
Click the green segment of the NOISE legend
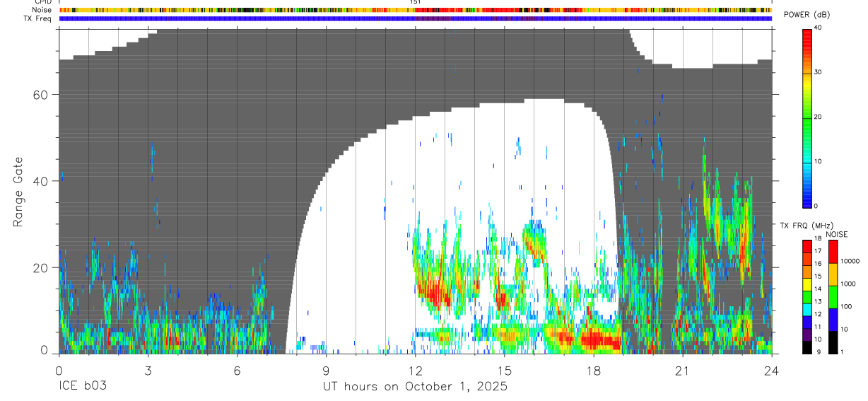coord(833,297)
